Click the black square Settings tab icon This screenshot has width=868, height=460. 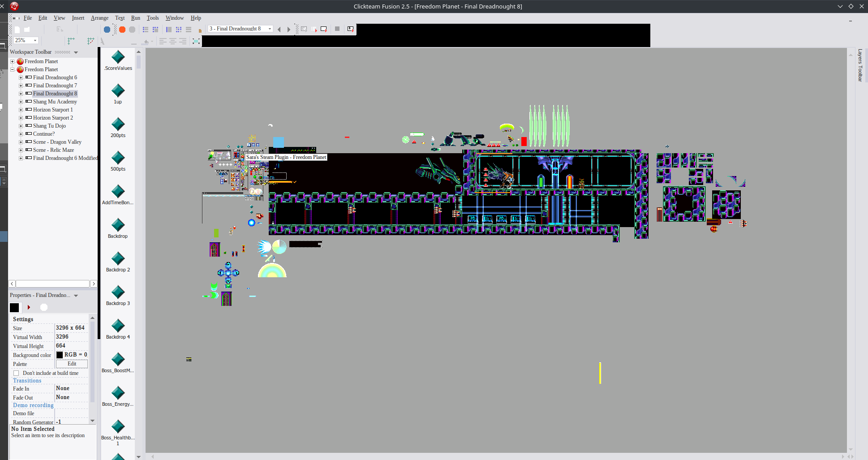[14, 308]
